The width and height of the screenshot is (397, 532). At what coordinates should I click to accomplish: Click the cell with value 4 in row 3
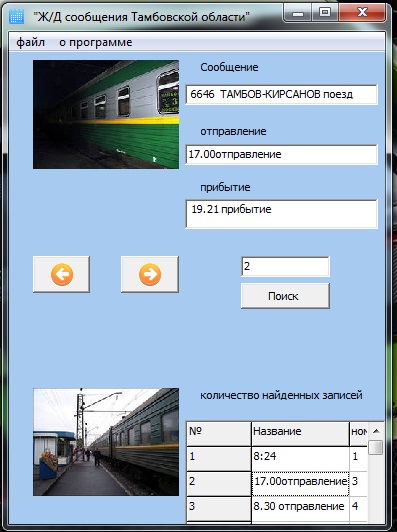pos(359,509)
